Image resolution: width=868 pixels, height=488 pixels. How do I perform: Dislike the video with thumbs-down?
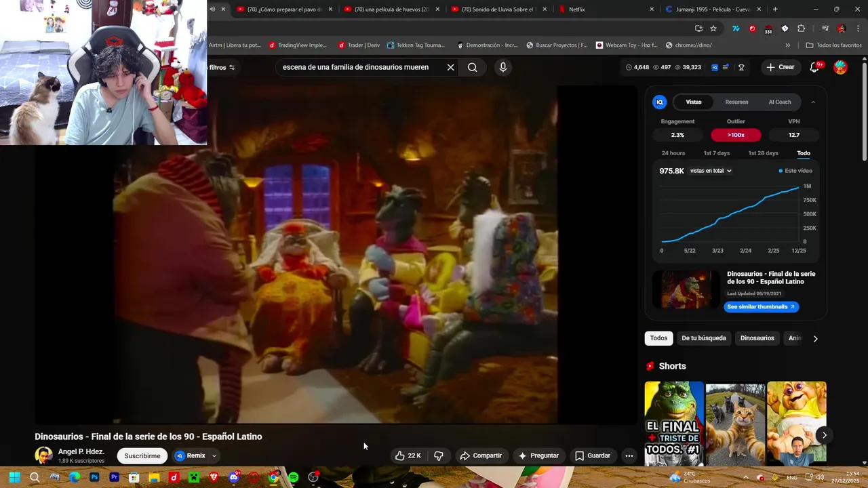click(x=439, y=455)
